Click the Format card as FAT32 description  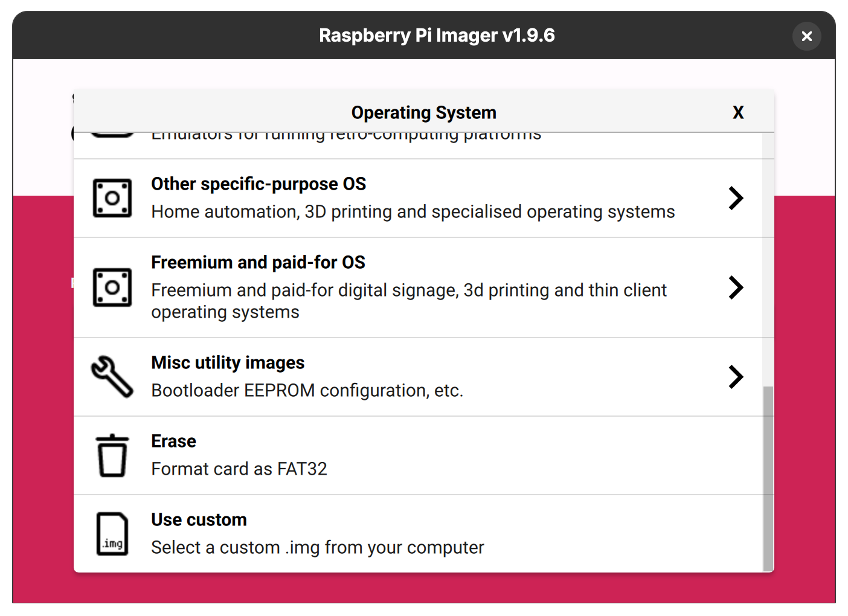pos(239,469)
